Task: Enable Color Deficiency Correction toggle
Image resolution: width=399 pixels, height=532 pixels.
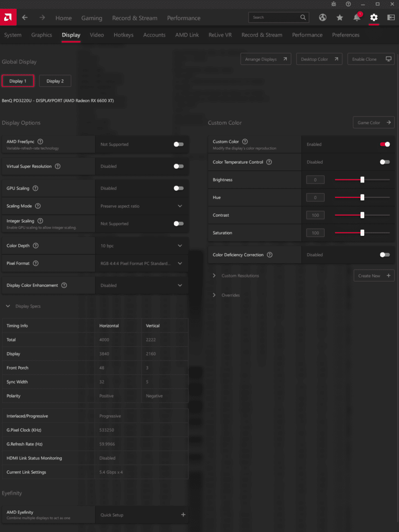Action: pyautogui.click(x=384, y=255)
